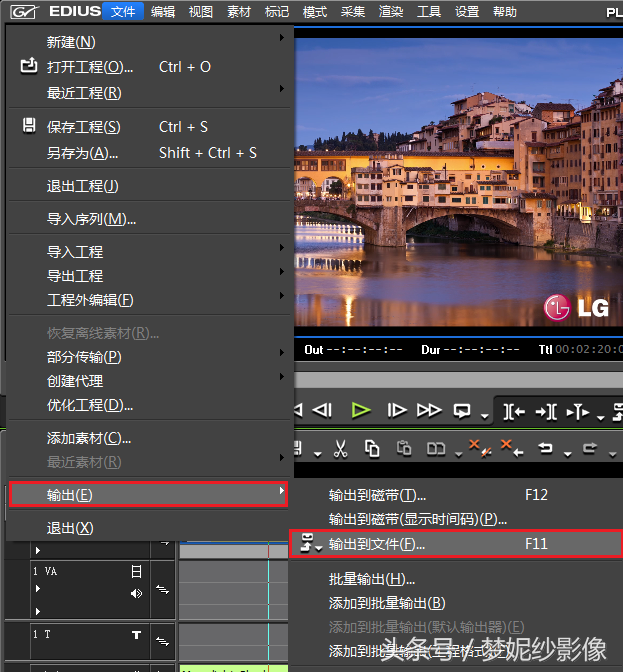Image resolution: width=623 pixels, height=672 pixels.
Task: Click the Loop playback icon
Action: [x=463, y=410]
